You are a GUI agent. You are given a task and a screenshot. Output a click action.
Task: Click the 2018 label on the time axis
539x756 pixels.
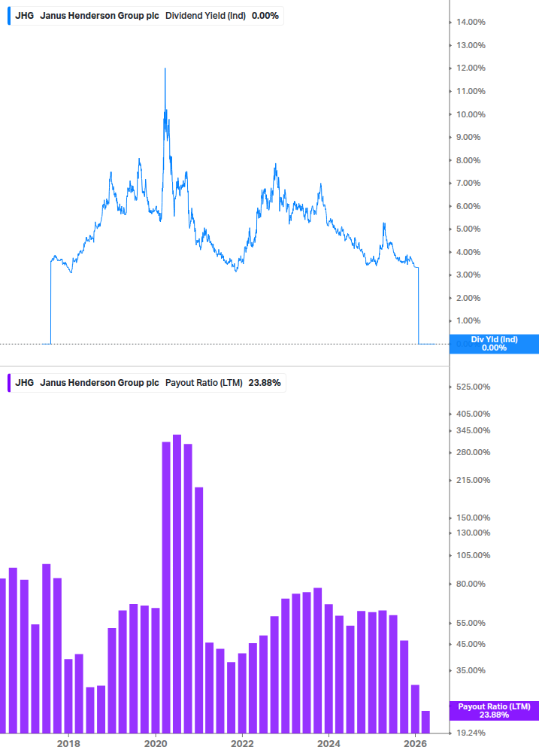[x=68, y=744]
